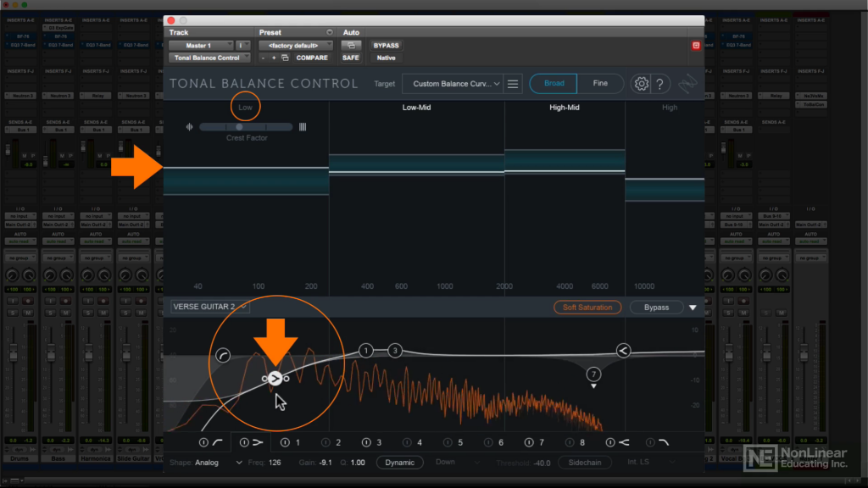This screenshot has height=488, width=868.
Task: Click the copy settings icon next to COMPARE
Action: pyautogui.click(x=285, y=58)
